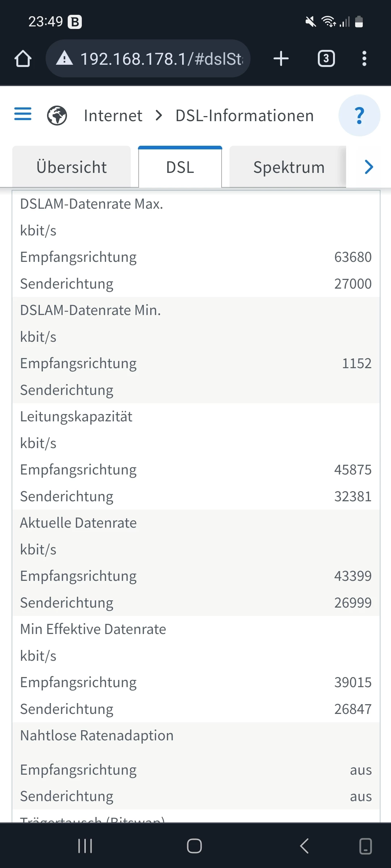
Task: Tap the Internet breadcrumb link
Action: [113, 116]
